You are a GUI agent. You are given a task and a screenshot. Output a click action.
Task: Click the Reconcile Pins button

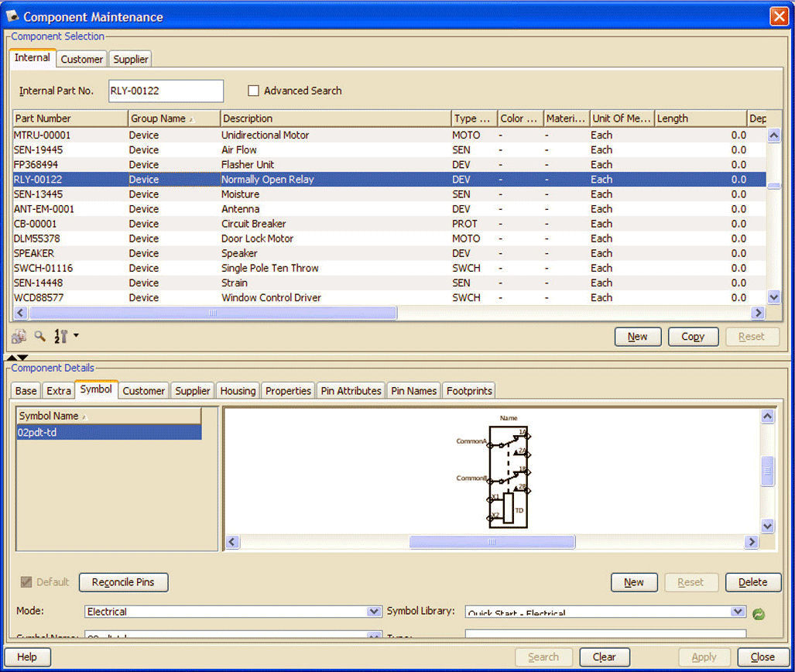(123, 582)
